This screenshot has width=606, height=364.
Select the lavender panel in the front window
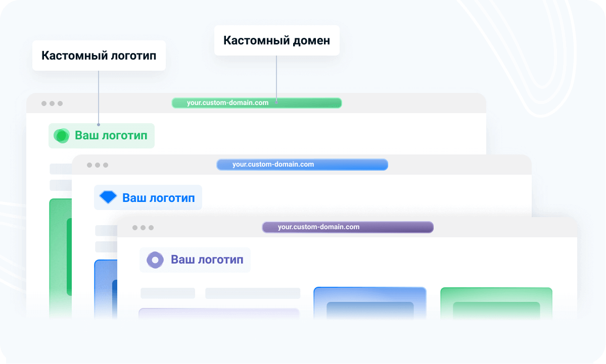(x=219, y=314)
